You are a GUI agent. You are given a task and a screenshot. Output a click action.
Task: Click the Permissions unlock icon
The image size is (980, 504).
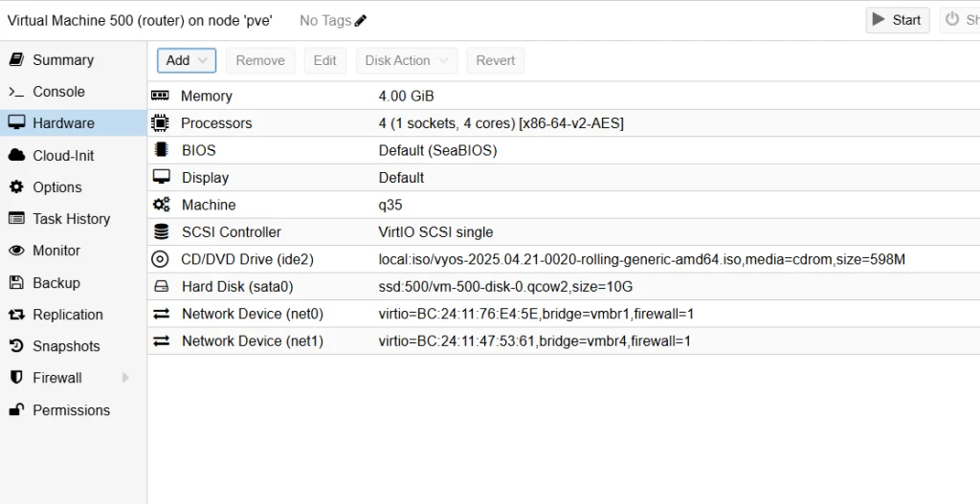click(x=16, y=409)
